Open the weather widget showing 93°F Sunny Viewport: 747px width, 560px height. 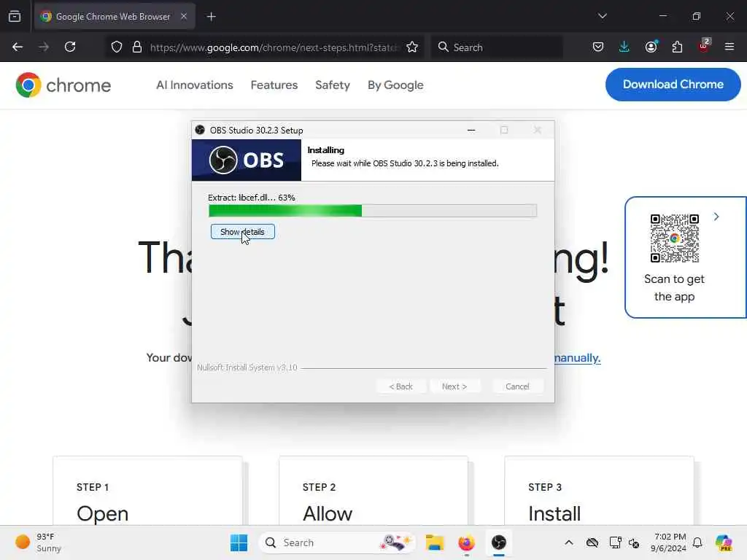(x=38, y=542)
